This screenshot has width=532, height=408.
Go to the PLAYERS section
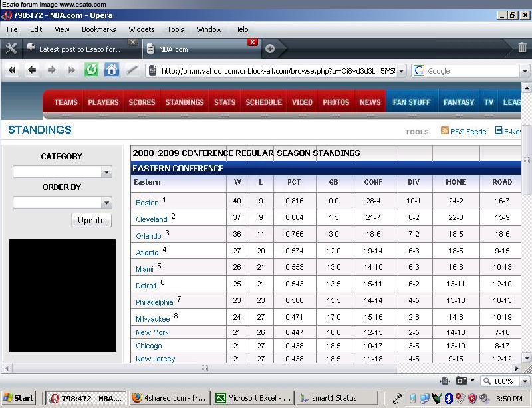[103, 102]
